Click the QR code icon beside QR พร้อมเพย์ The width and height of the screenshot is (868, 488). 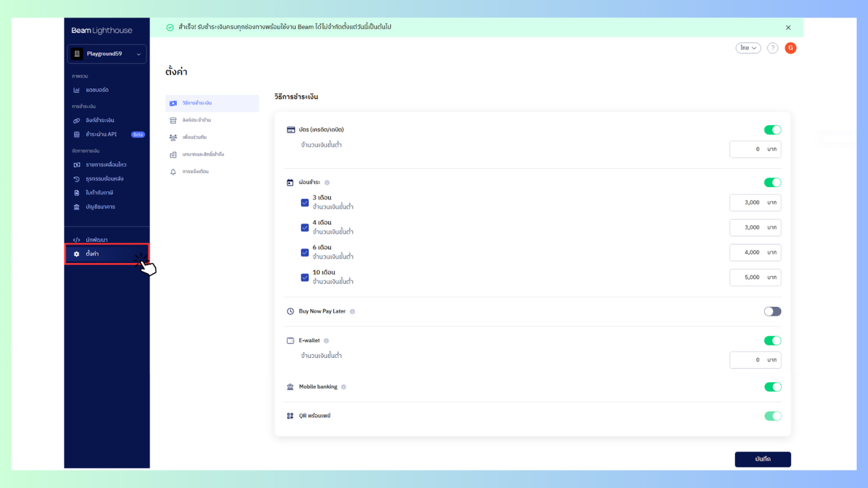[x=290, y=416]
